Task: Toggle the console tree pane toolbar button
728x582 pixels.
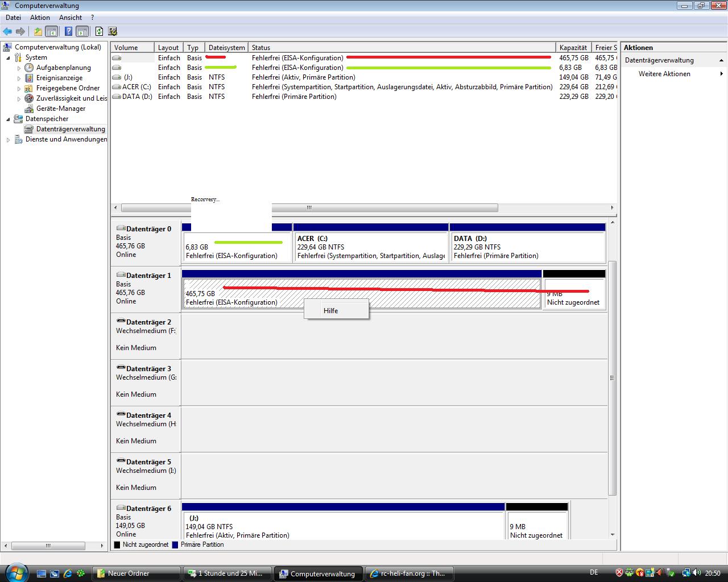Action: 52,32
